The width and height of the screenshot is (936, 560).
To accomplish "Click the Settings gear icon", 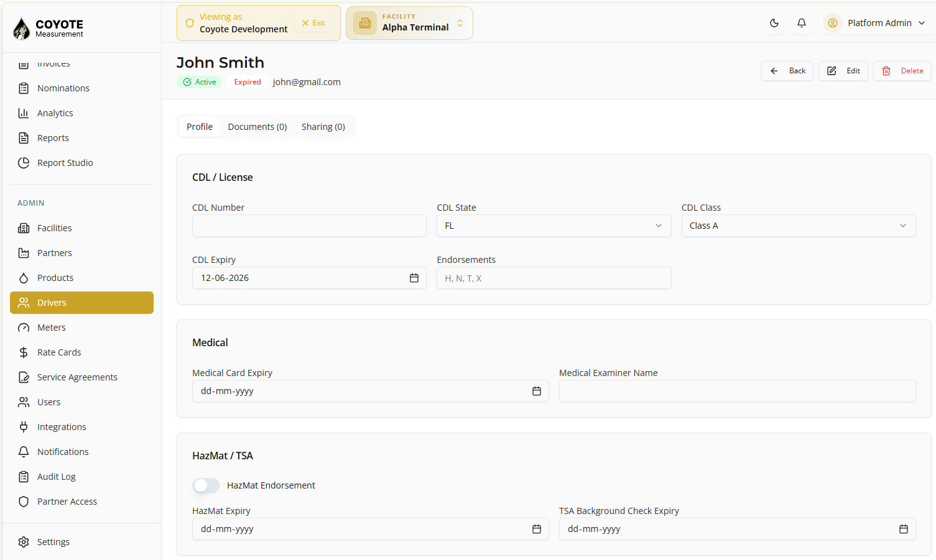I will point(24,542).
